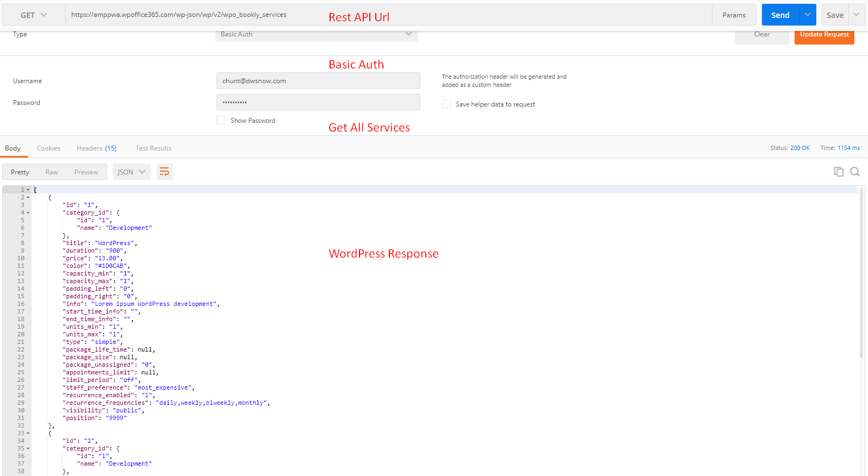The width and height of the screenshot is (868, 476).
Task: Click the Save button
Action: [x=835, y=15]
